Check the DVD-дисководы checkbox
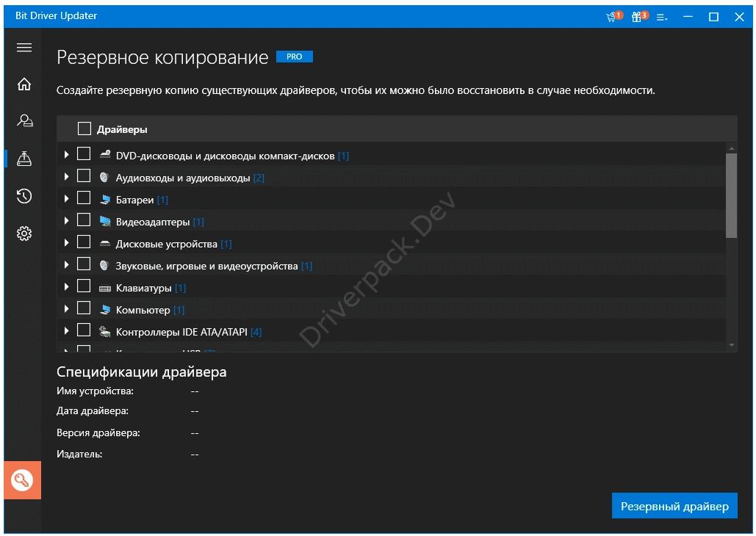 pyautogui.click(x=84, y=153)
